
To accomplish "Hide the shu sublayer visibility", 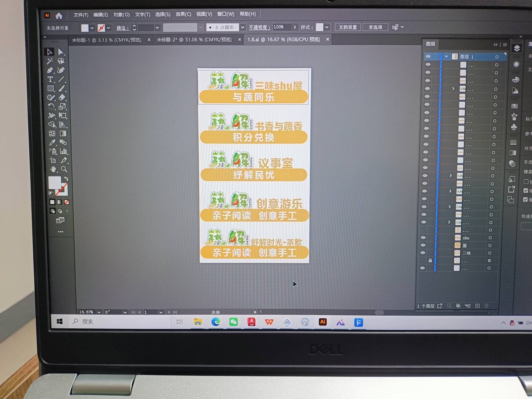I will 423,237.
